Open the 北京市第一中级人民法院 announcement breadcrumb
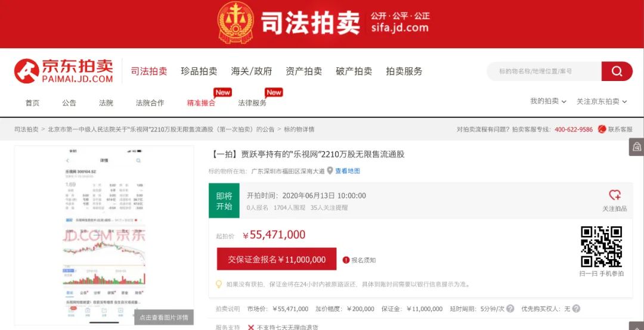The height and width of the screenshot is (330, 644). coord(161,129)
